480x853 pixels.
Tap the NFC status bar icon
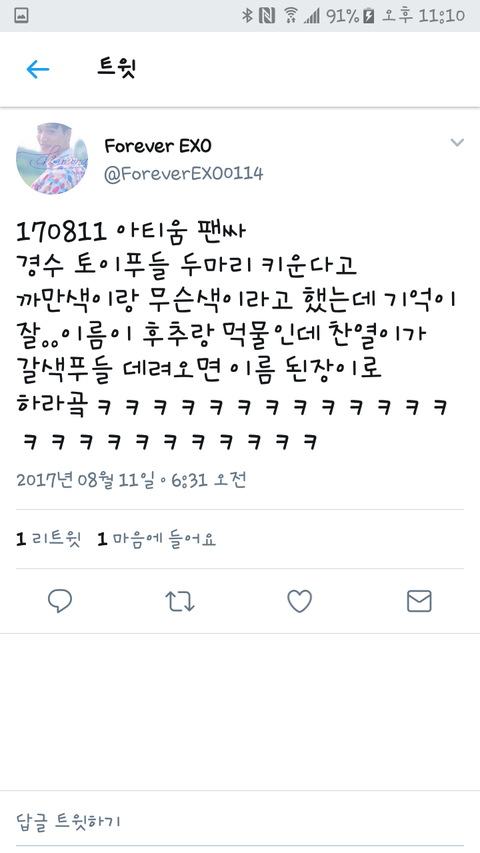[267, 16]
